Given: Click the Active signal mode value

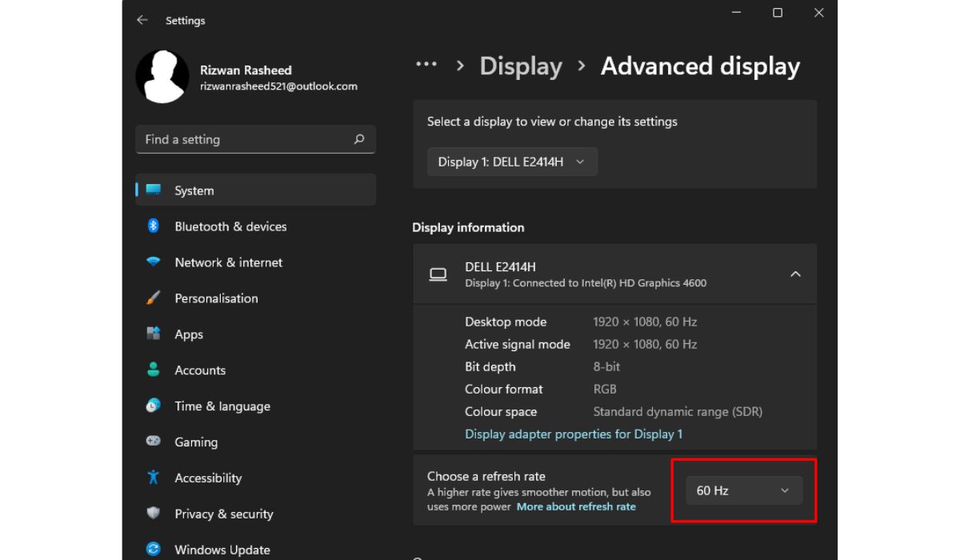Looking at the screenshot, I should pyautogui.click(x=645, y=344).
